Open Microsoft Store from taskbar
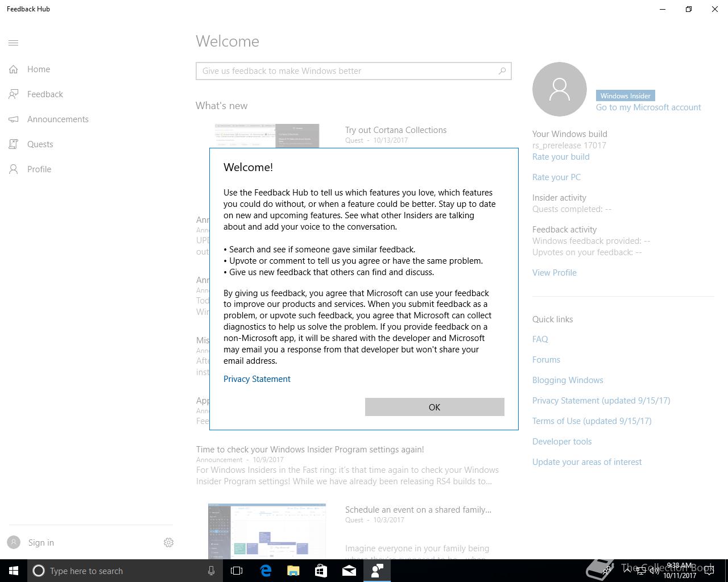 [321, 571]
